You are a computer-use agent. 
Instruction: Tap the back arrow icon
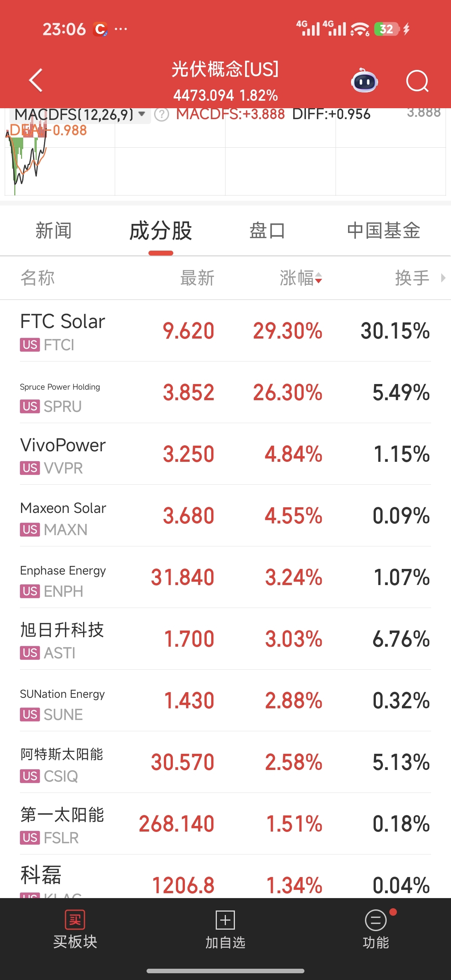(36, 80)
